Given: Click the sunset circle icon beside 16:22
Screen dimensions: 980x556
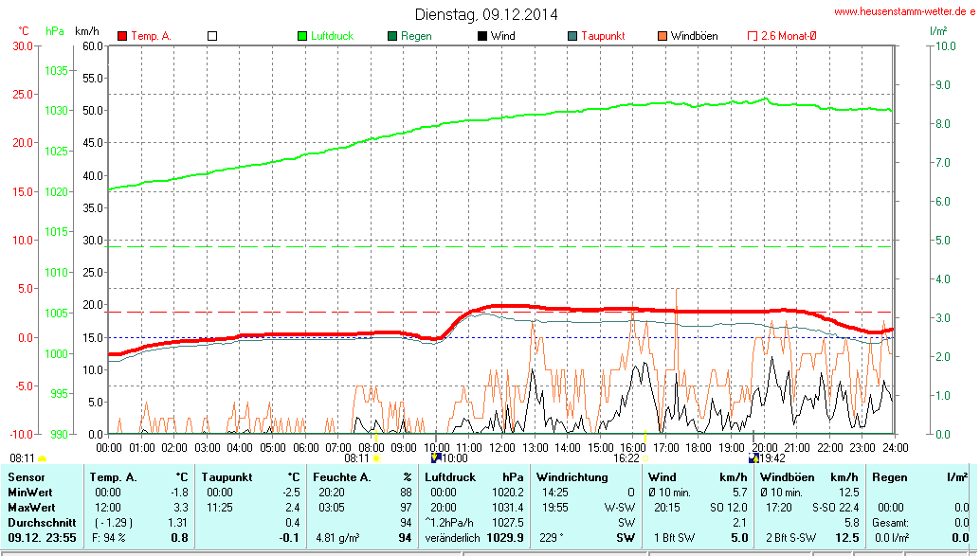Looking at the screenshot, I should coord(645,458).
